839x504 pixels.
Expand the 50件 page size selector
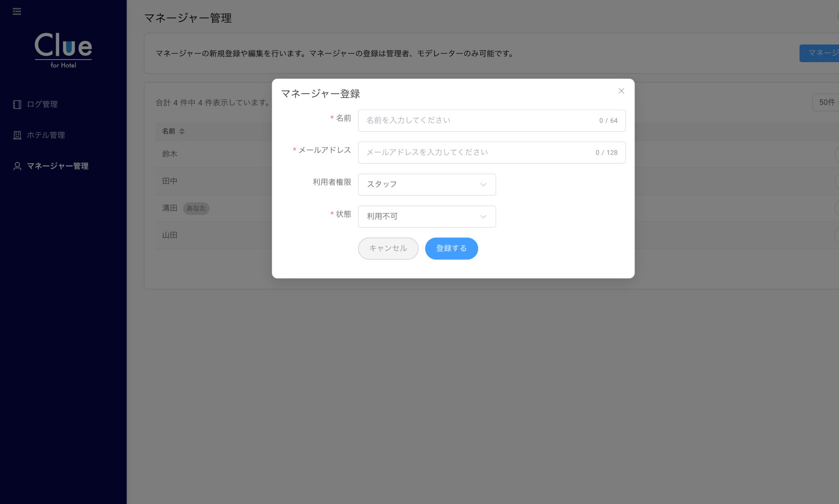826,103
